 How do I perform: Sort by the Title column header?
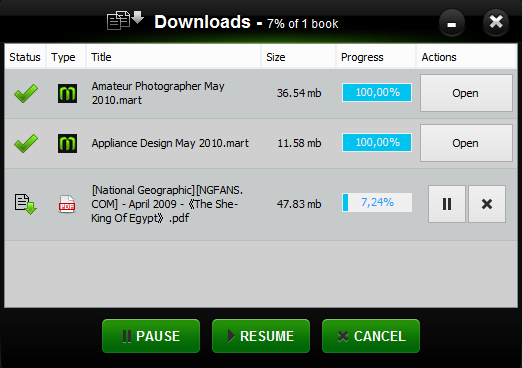click(x=173, y=57)
